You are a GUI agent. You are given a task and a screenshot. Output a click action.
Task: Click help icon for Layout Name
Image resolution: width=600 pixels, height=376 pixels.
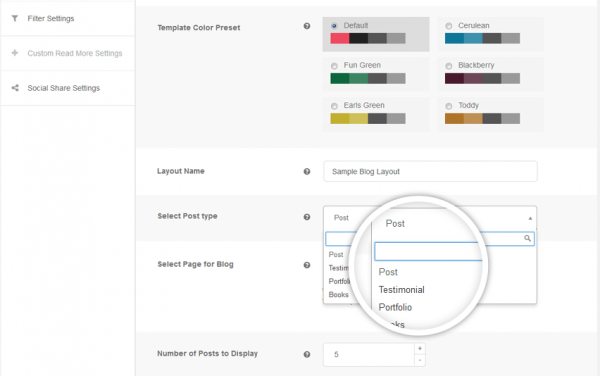click(307, 171)
